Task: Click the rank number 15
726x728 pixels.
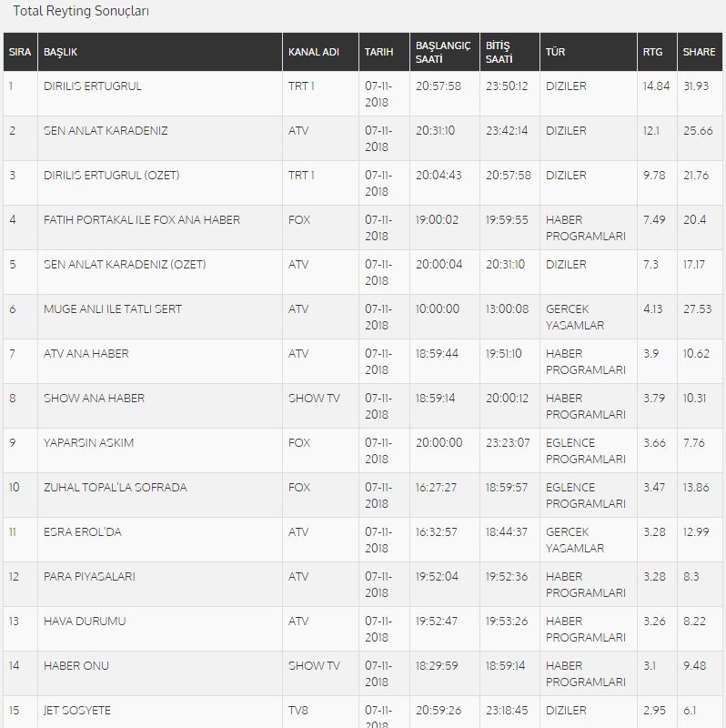Action: [14, 711]
